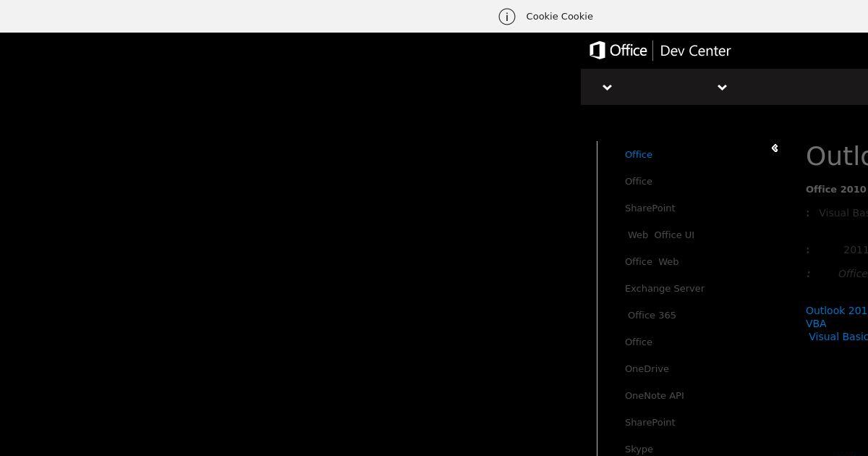Open the Skype sidebar item
Screen dimensions: 868x456
[x=639, y=449]
